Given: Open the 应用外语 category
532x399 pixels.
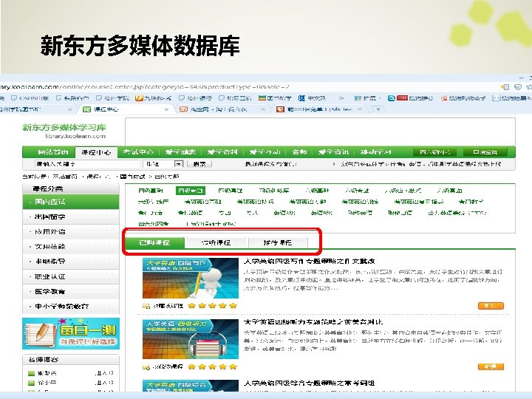Looking at the screenshot, I should click(x=71, y=231).
